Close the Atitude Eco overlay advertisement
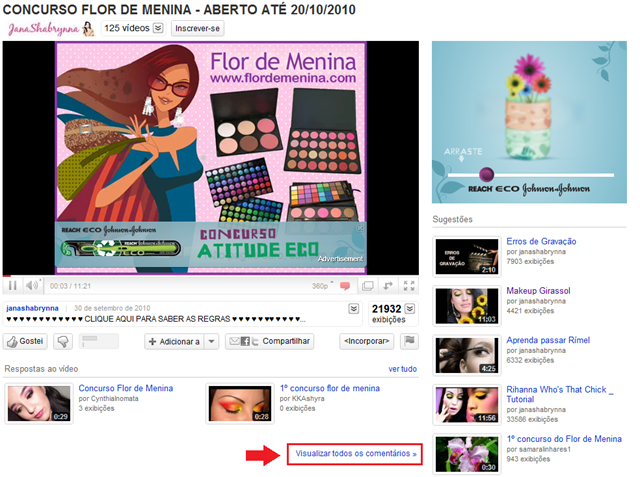This screenshot has width=640, height=477. [x=360, y=228]
